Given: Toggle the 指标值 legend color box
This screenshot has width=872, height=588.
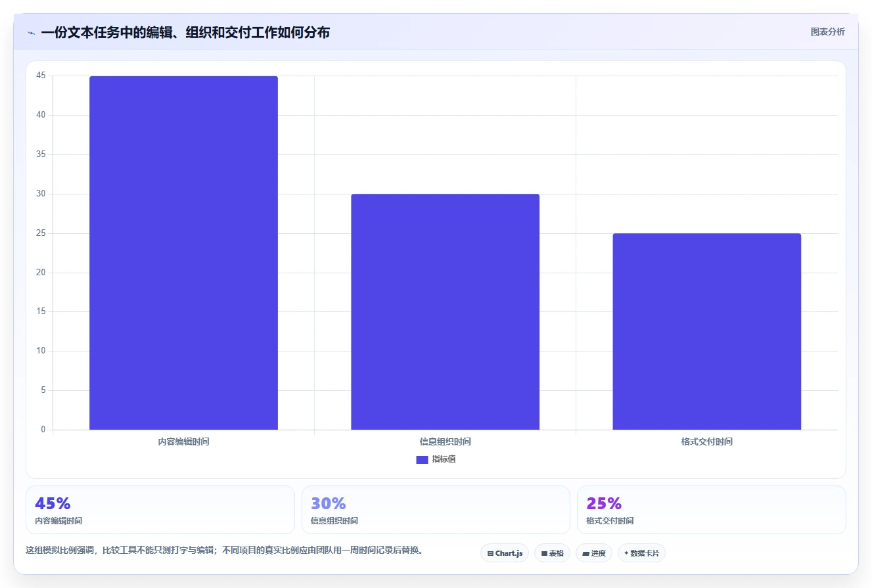Looking at the screenshot, I should [x=422, y=460].
